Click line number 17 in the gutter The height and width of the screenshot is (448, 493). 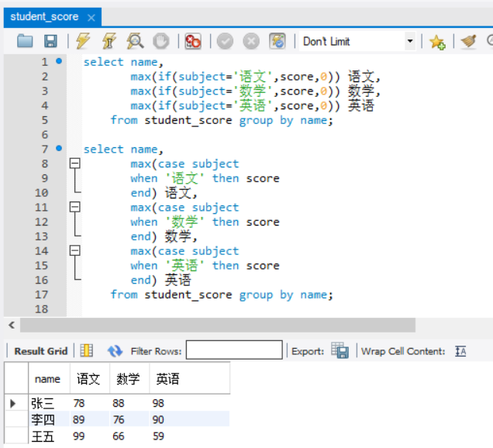[x=41, y=295]
